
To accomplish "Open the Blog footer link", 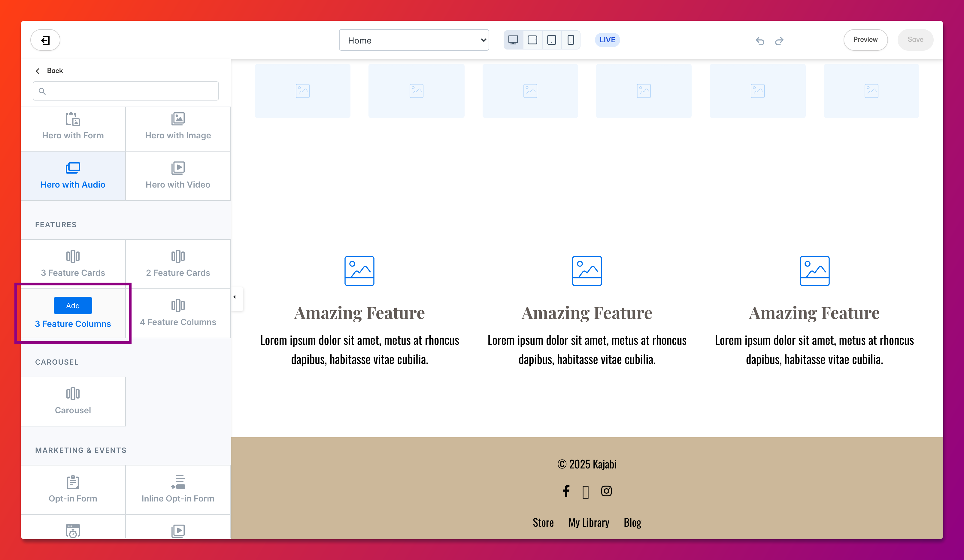I will (632, 522).
